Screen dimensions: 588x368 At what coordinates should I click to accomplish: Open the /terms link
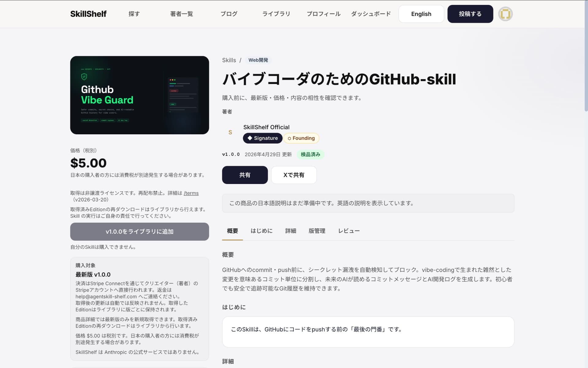[191, 193]
